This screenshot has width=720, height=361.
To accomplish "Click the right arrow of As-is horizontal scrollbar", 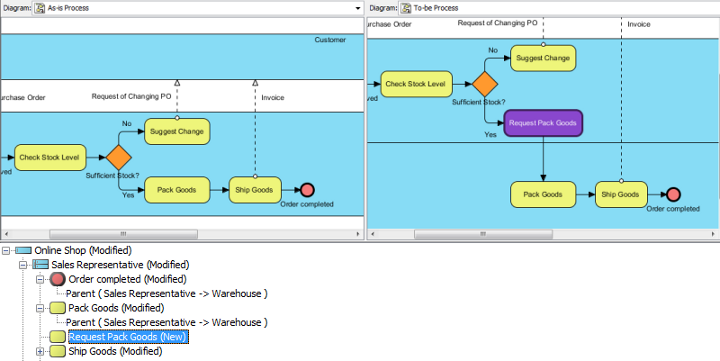I will [358, 234].
